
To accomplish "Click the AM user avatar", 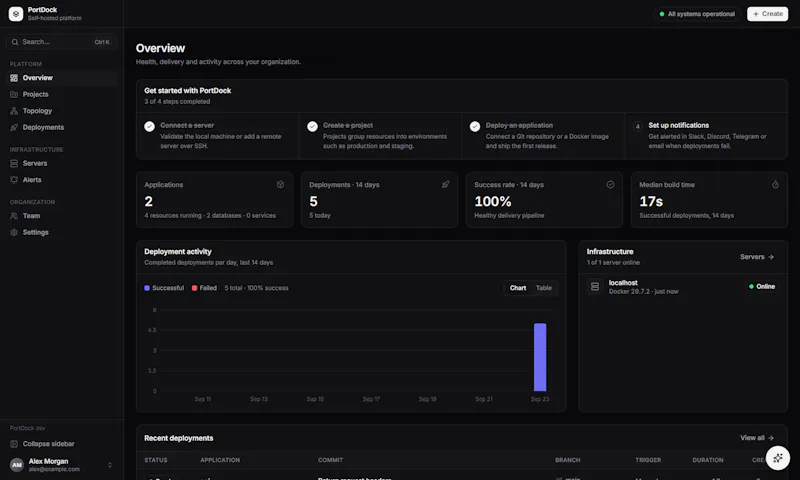I will (x=17, y=465).
